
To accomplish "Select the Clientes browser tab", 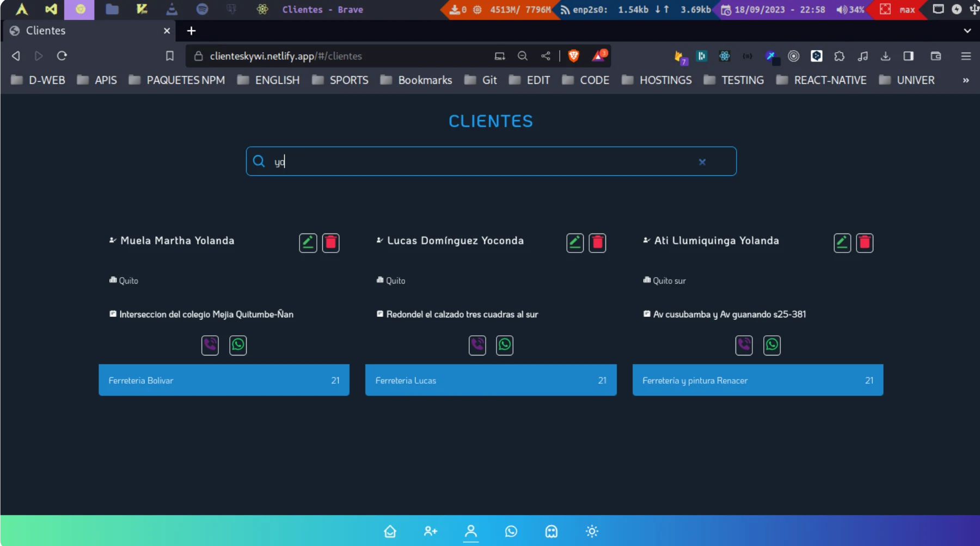I will click(87, 31).
